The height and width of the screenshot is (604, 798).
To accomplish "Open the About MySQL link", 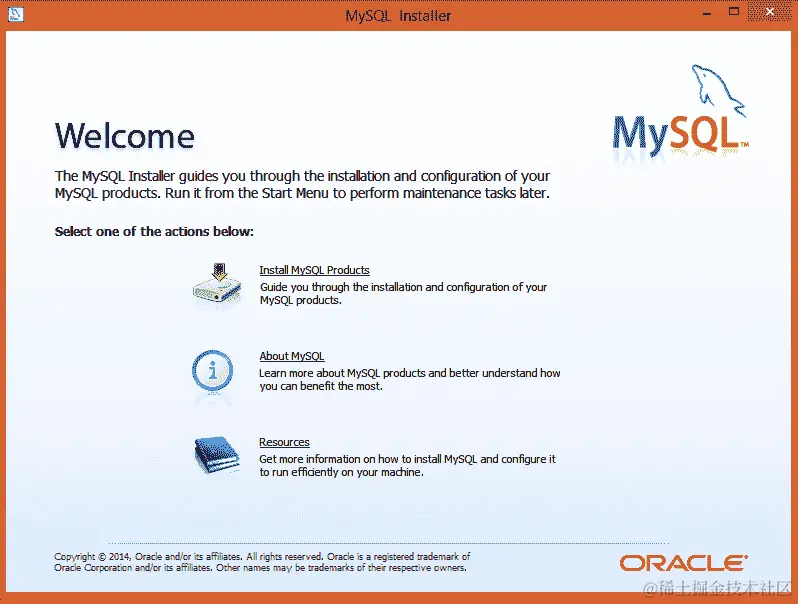I will click(292, 356).
